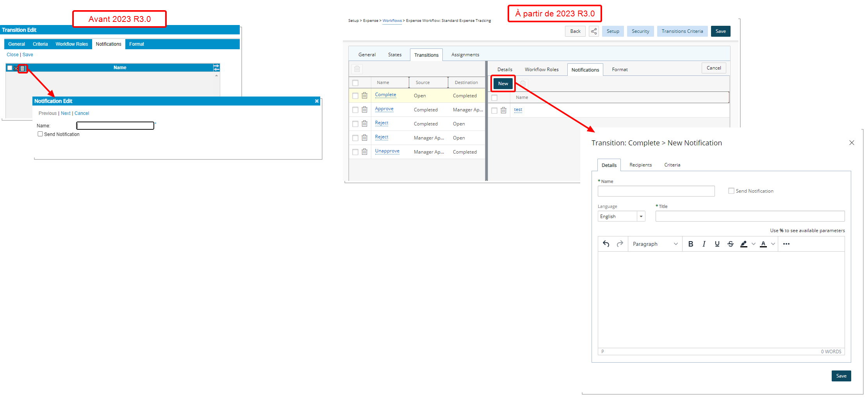868x399 pixels.
Task: Apply text color in the editor
Action: (x=763, y=244)
